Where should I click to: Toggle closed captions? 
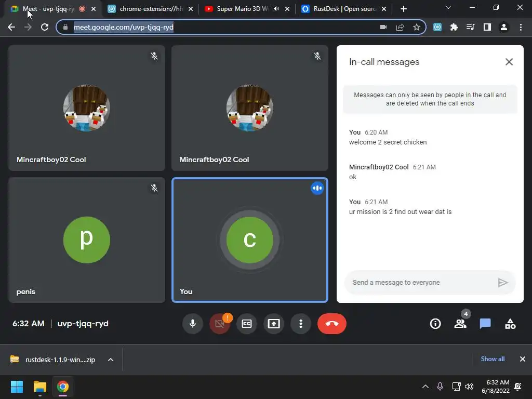(x=247, y=324)
